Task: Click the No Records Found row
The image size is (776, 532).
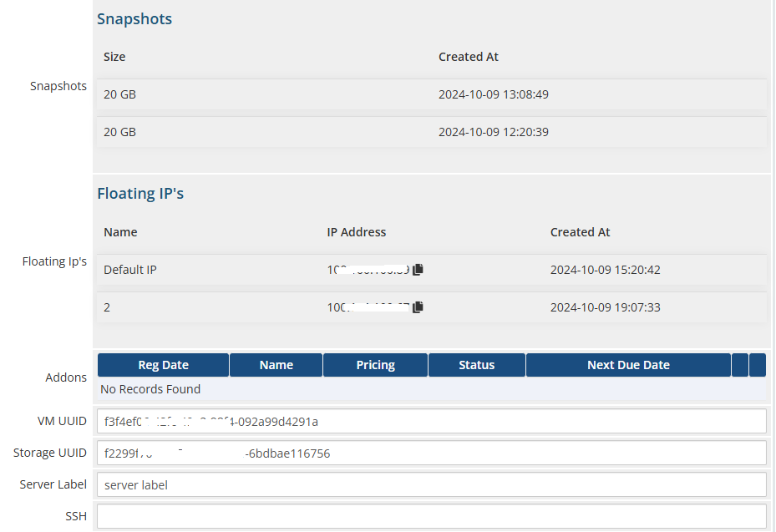Action: click(150, 389)
